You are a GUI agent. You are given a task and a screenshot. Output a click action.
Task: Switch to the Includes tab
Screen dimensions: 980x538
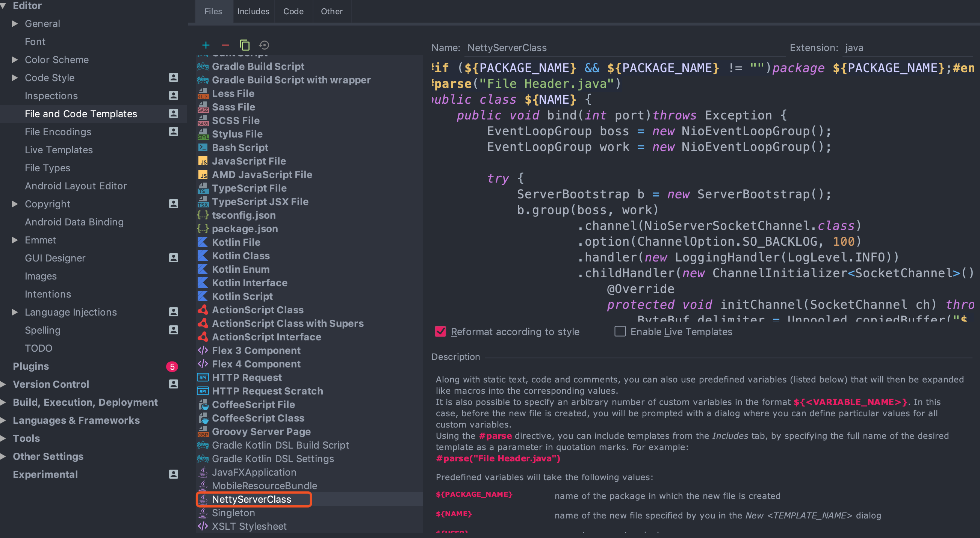[253, 11]
